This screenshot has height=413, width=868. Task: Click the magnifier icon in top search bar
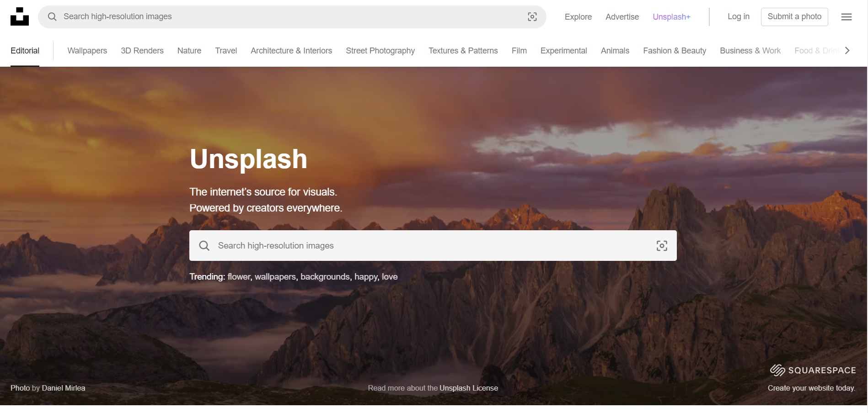coord(52,16)
